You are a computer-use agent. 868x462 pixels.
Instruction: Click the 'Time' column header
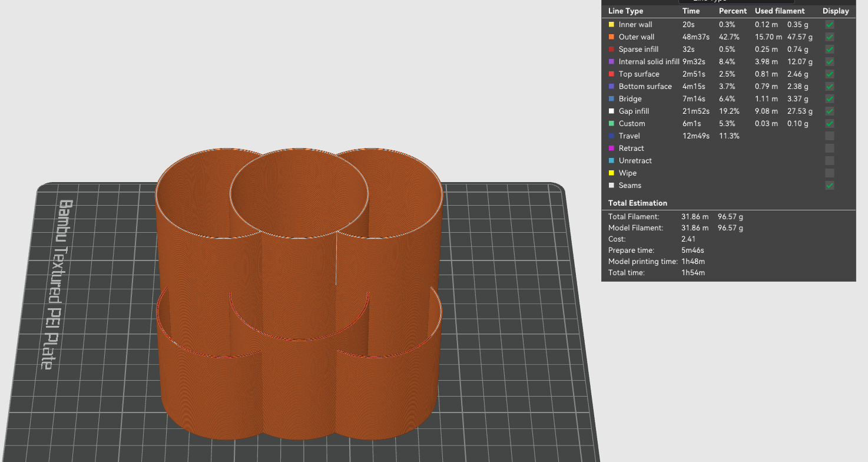click(x=691, y=11)
